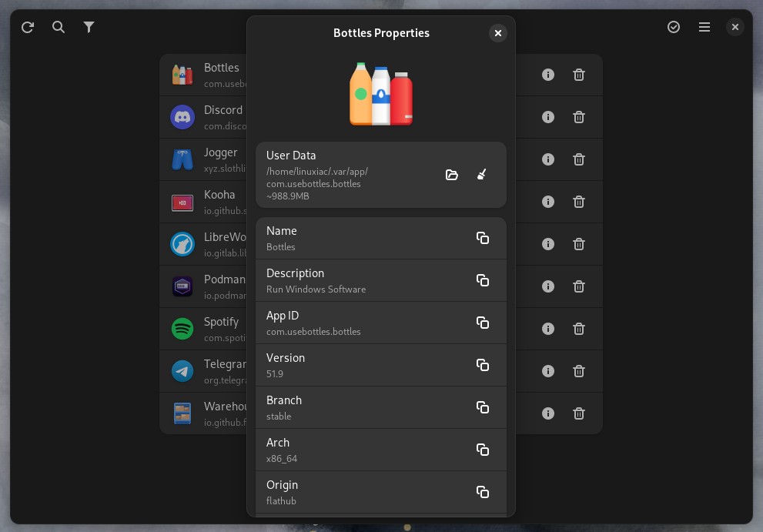Copy the Origin flathub value

click(x=482, y=492)
